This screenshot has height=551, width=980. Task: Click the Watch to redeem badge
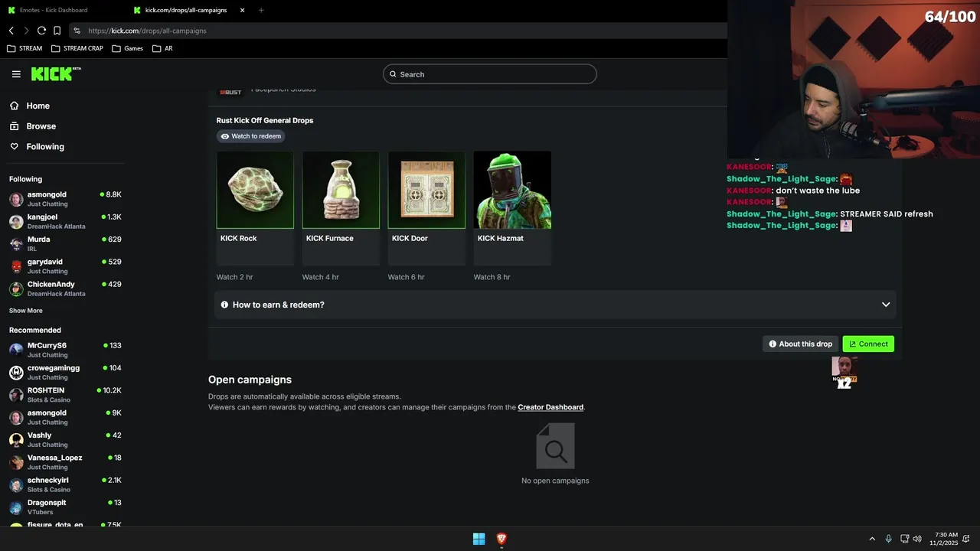(250, 136)
